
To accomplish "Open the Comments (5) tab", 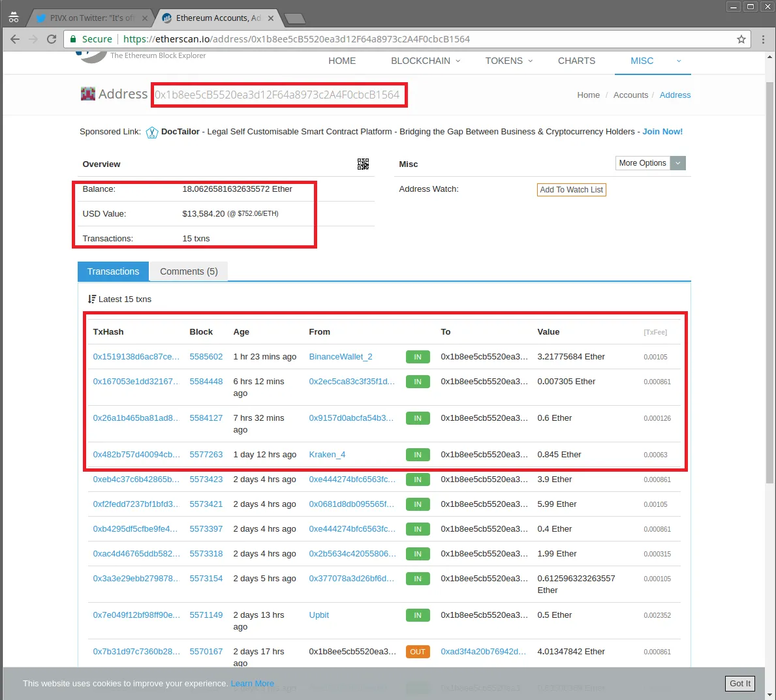I will 189,271.
